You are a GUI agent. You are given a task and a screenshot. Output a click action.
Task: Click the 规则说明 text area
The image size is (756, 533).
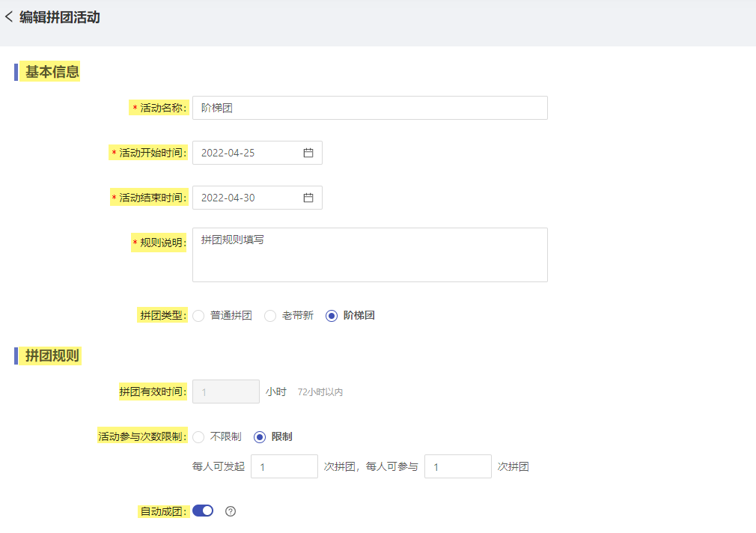coord(370,255)
